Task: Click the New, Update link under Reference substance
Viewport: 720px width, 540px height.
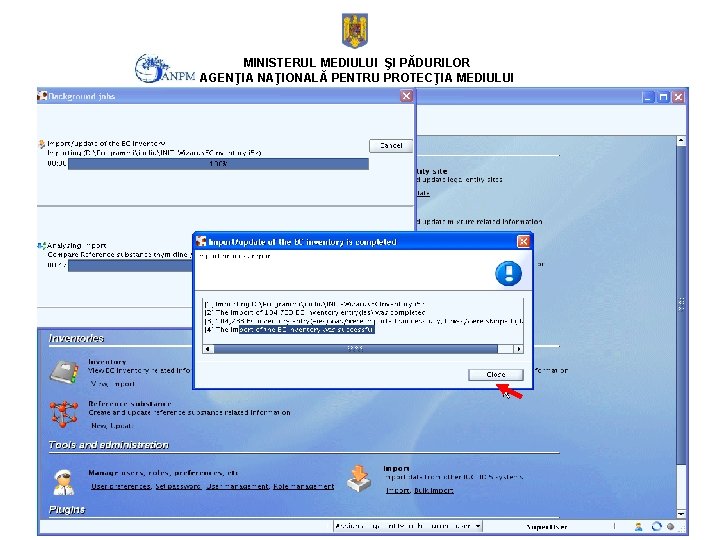Action: (x=112, y=426)
